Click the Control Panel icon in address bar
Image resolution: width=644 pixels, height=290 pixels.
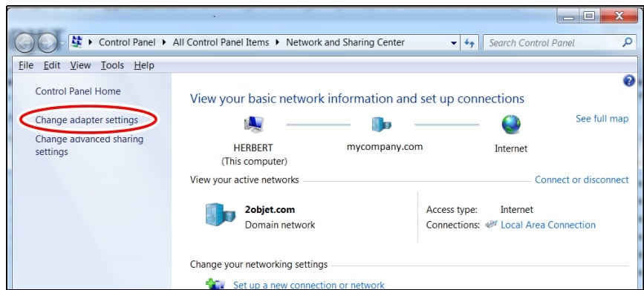click(77, 42)
